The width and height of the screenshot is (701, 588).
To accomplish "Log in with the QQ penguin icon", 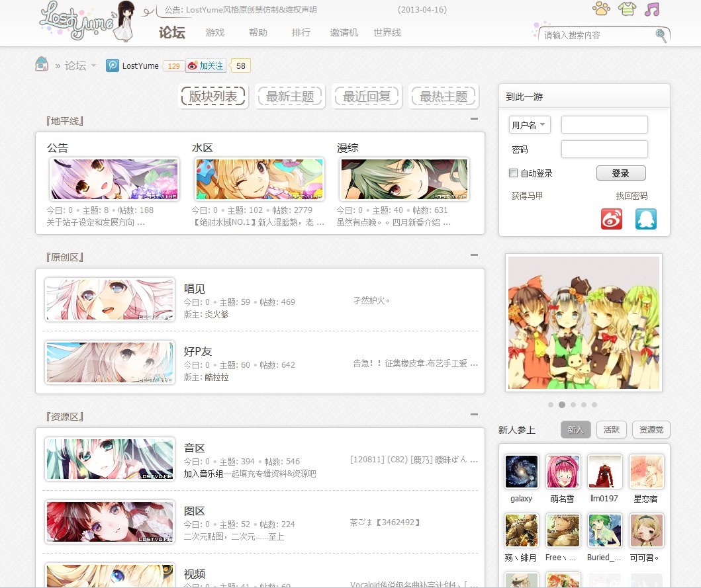I will coord(646,219).
